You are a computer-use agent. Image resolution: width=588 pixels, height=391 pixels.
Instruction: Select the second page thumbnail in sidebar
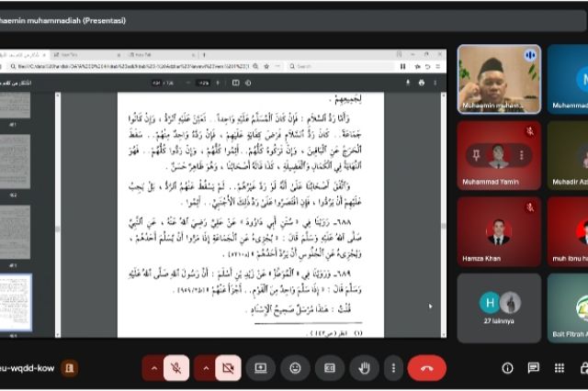pyautogui.click(x=15, y=162)
